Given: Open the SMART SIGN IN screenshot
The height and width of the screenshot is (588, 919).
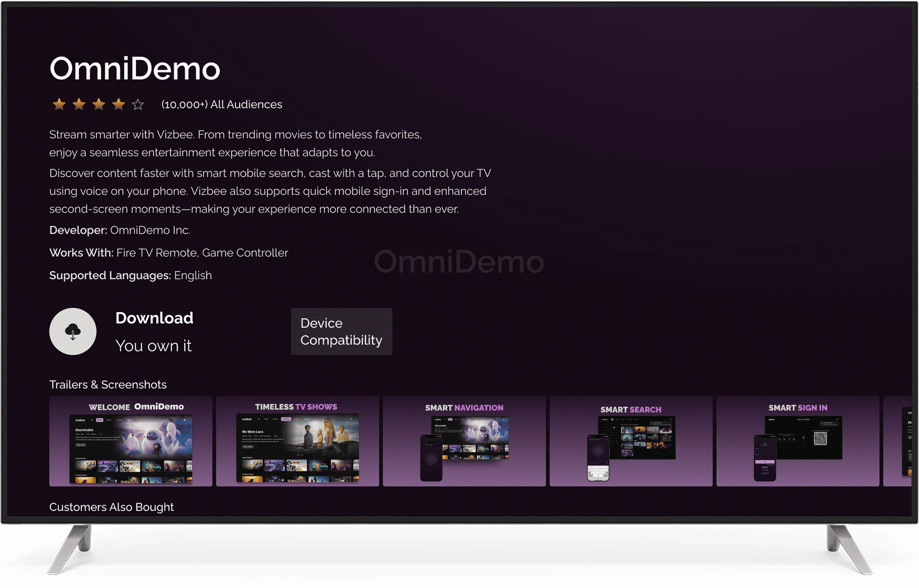Looking at the screenshot, I should (798, 442).
